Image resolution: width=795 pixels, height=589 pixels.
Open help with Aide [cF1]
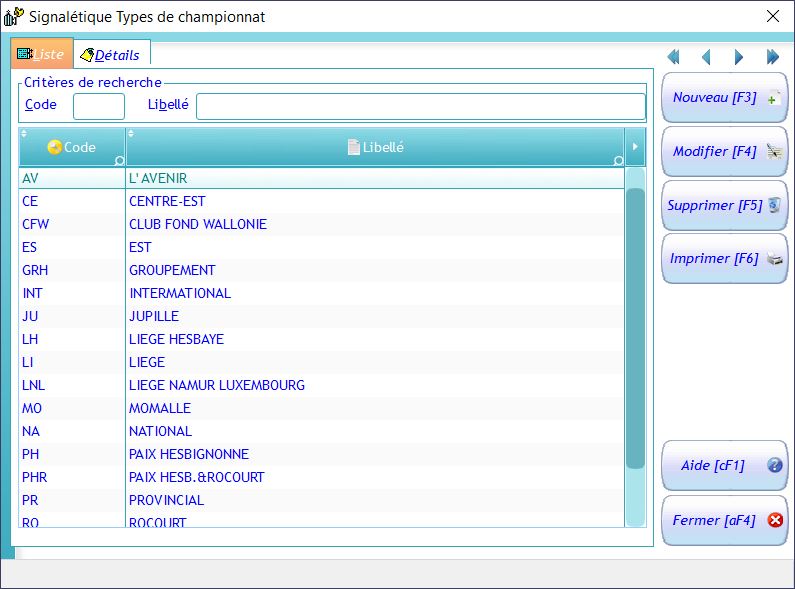(725, 465)
